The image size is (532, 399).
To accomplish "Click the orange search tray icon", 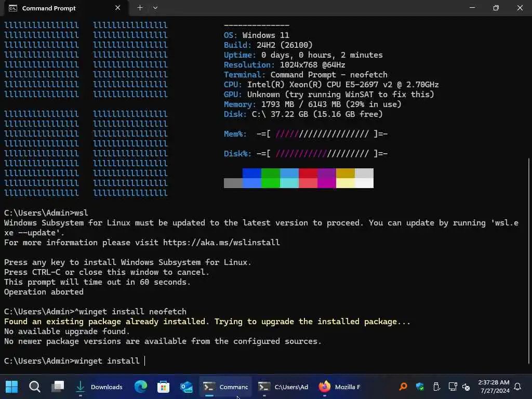I will [403, 387].
